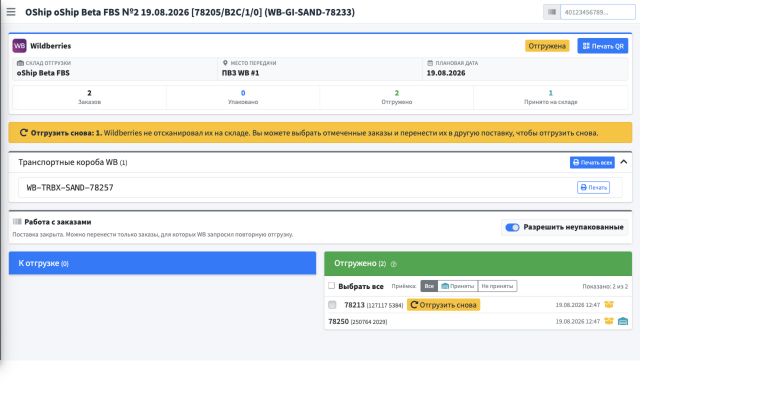The width and height of the screenshot is (760, 420).
Task: Click the ПВЗ WB #1 handover place
Action: coord(240,73)
